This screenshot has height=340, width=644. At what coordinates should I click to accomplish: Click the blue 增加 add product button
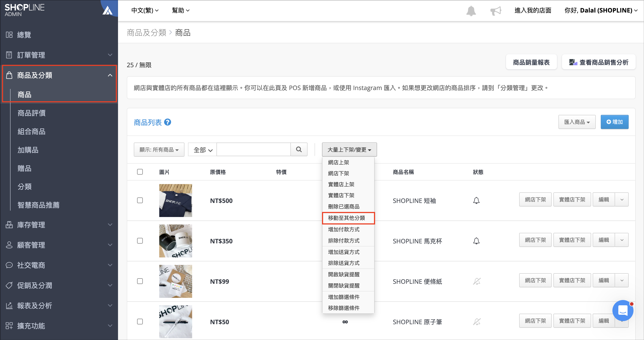(614, 122)
